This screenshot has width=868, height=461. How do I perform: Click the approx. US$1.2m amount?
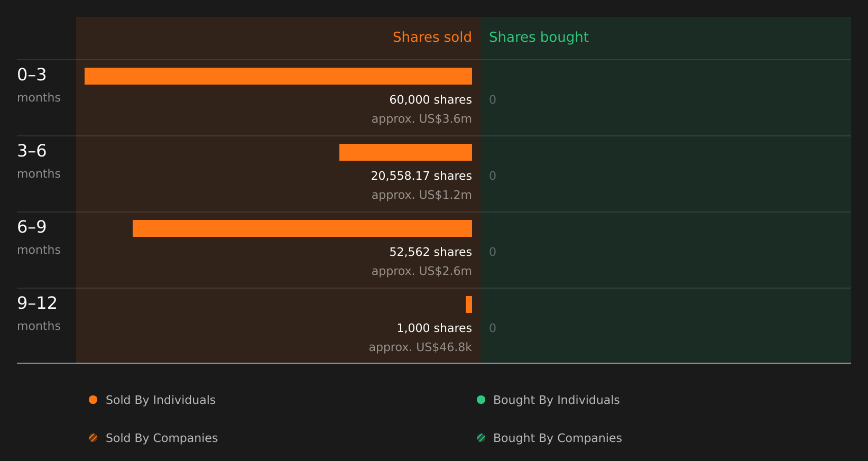pos(421,195)
